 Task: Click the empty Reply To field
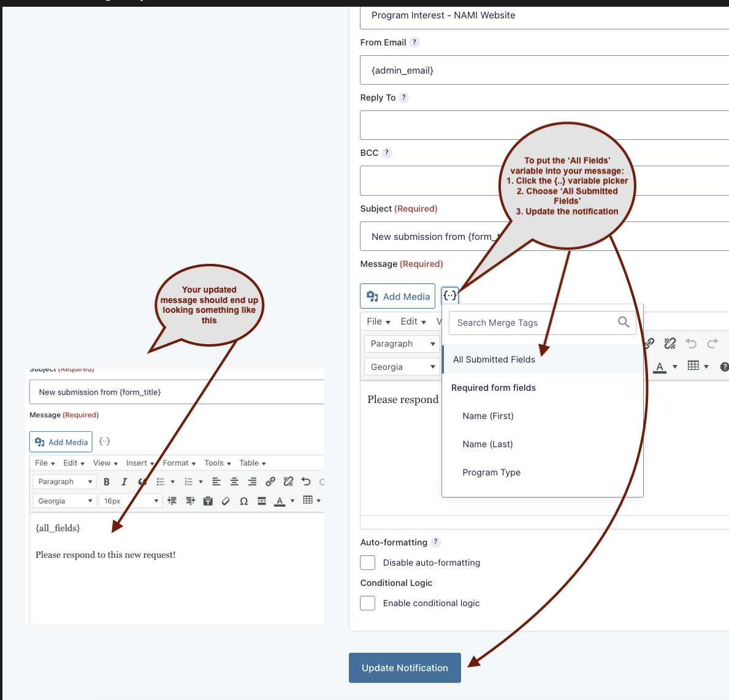coord(544,125)
